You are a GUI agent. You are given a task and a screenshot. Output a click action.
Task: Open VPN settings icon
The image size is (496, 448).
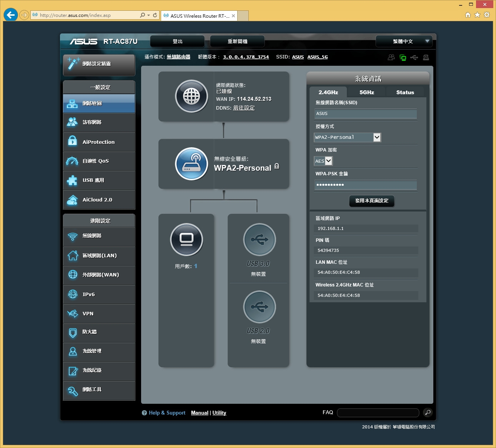coord(73,313)
